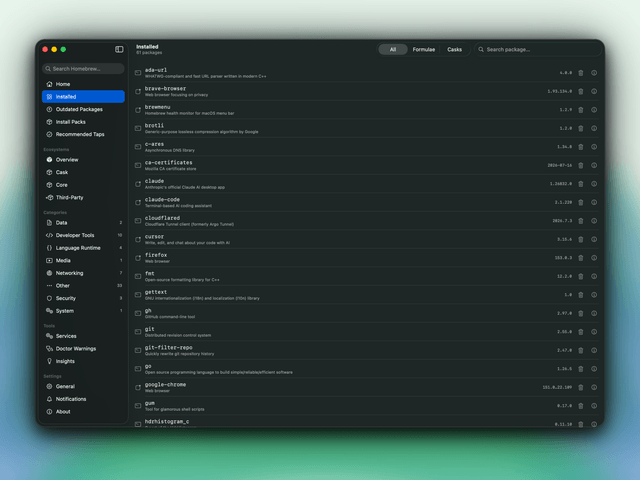The height and width of the screenshot is (480, 640).
Task: Open claude-code info icon
Action: coord(594,202)
